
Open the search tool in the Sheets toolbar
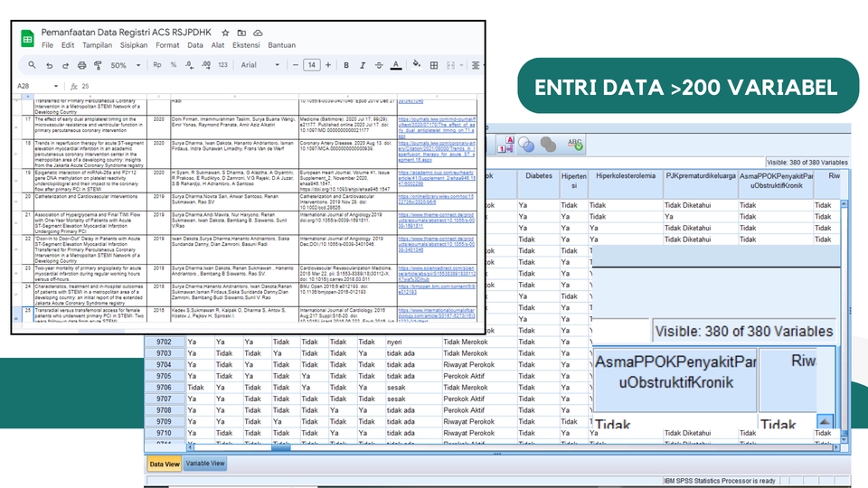click(x=33, y=65)
